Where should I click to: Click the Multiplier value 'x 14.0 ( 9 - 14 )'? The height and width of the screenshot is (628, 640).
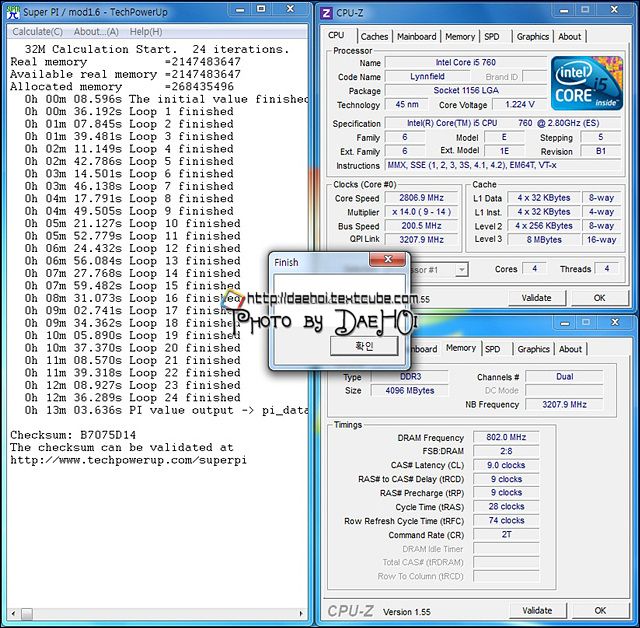point(421,212)
